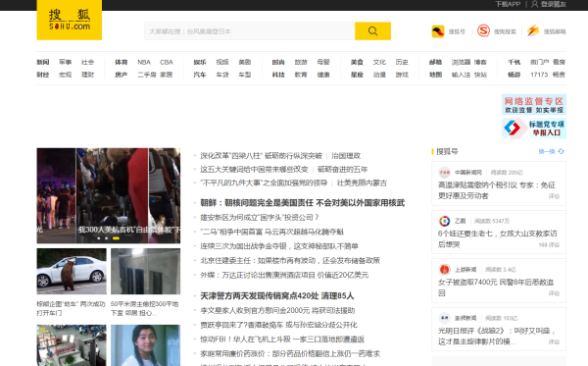Open headline 二马相争中国首富
This screenshot has width=588, height=366.
(271, 232)
